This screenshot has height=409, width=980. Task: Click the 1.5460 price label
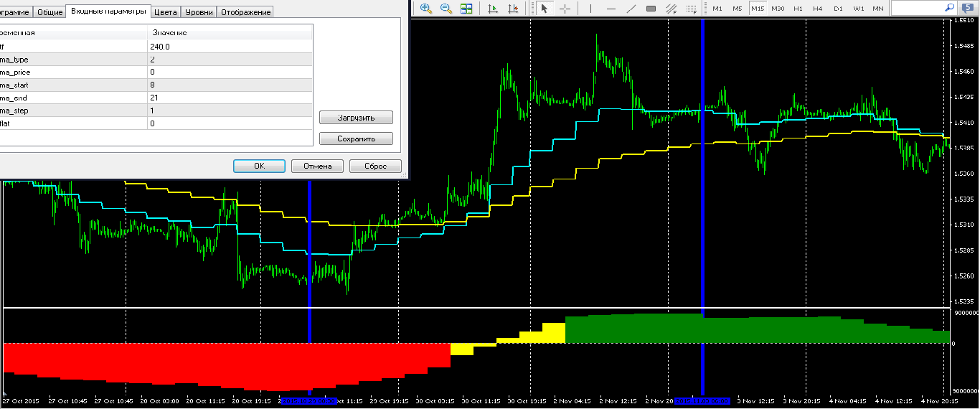(x=965, y=71)
